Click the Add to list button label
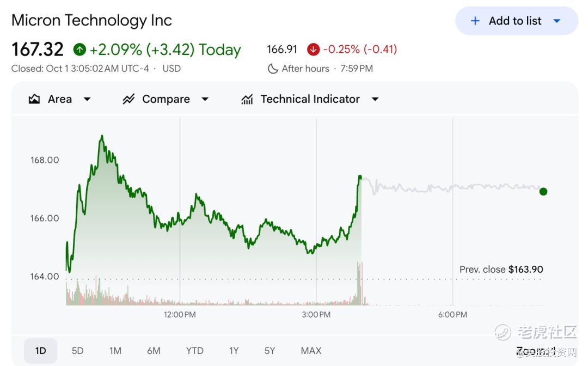The height and width of the screenshot is (366, 588). (515, 21)
